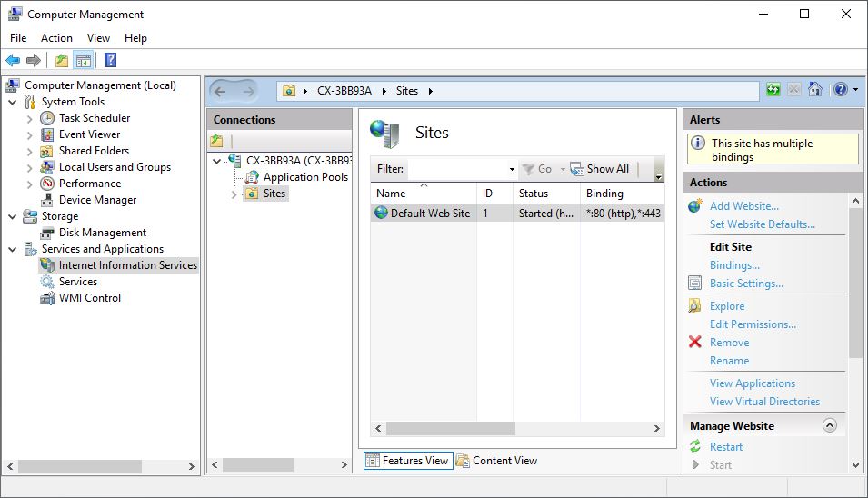Click the Shared Folders icon
Image resolution: width=868 pixels, height=498 pixels.
pos(47,151)
